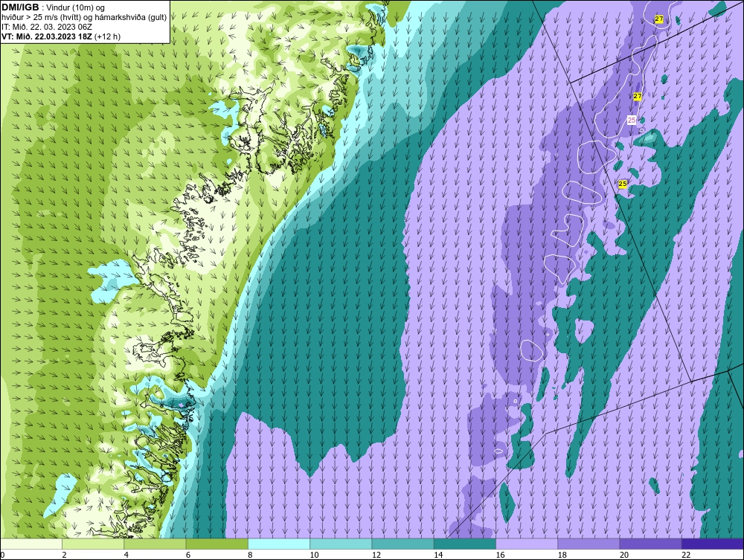Screen dimensions: 744x560
Task: Click the 14–16 m/s dark teal swatch
Action: click(464, 544)
